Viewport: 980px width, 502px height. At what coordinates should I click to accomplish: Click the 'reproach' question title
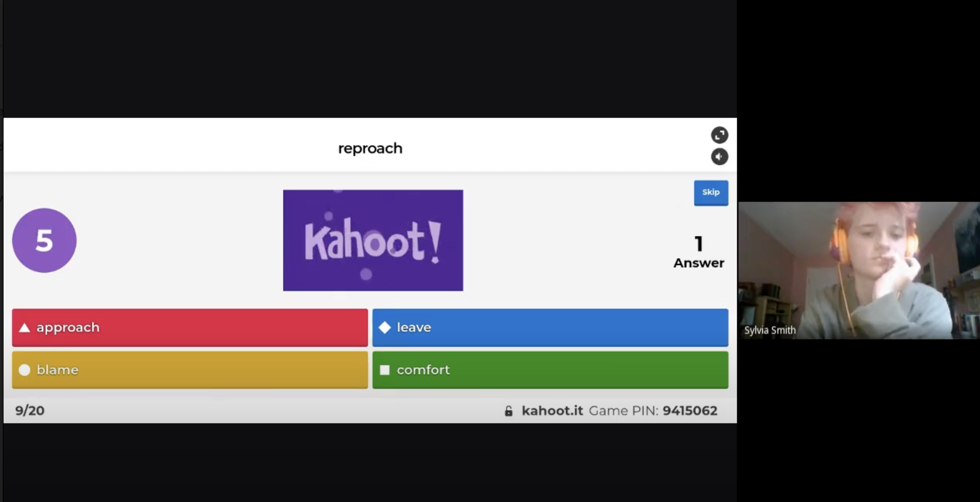[x=370, y=148]
